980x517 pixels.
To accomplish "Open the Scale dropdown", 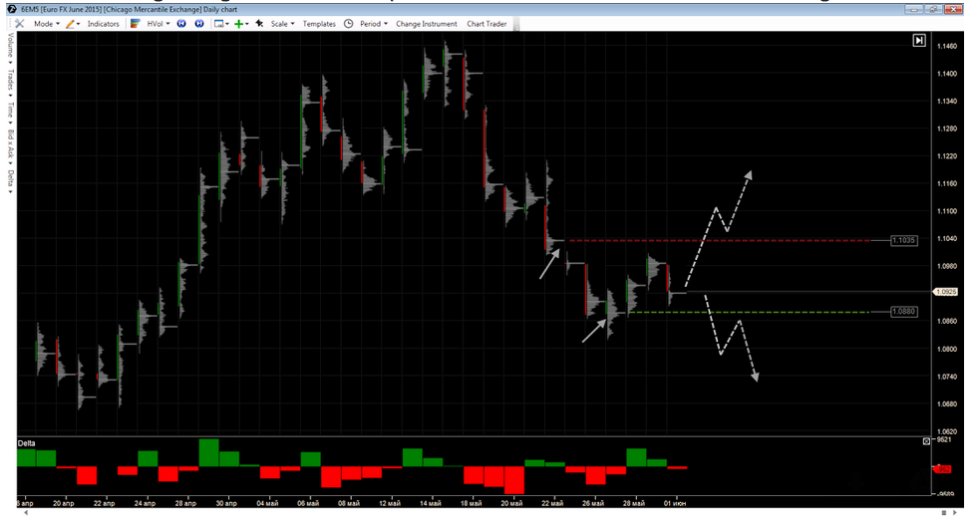I will pos(282,24).
